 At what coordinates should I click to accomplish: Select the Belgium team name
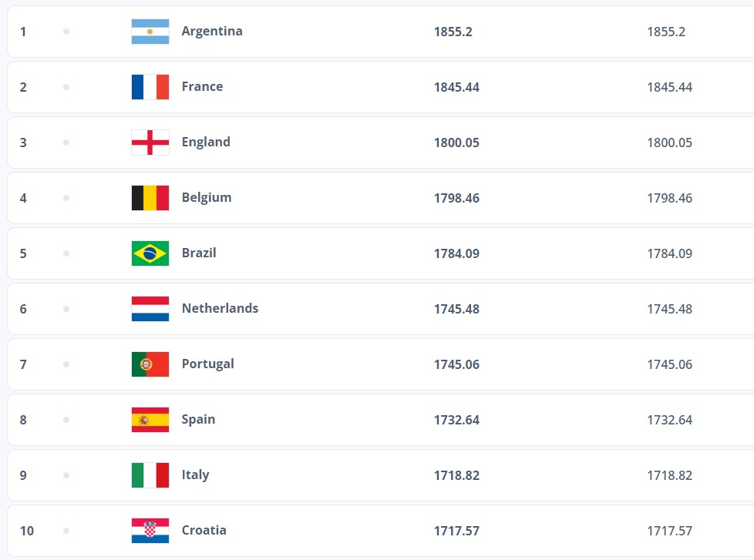pos(207,198)
